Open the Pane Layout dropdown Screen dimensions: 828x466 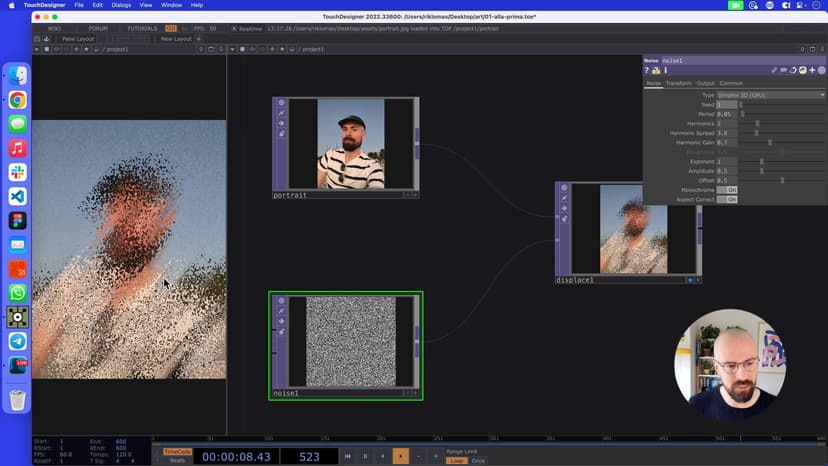[77, 39]
